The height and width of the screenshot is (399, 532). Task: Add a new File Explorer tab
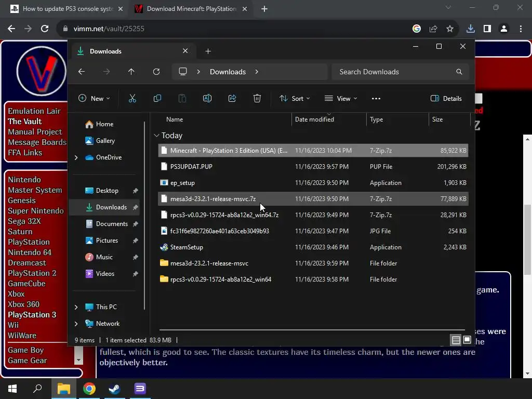pyautogui.click(x=208, y=51)
